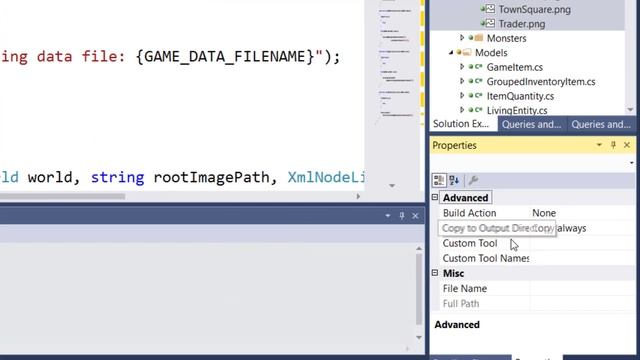
Task: Open the LivingEntity.cs file
Action: tap(517, 110)
